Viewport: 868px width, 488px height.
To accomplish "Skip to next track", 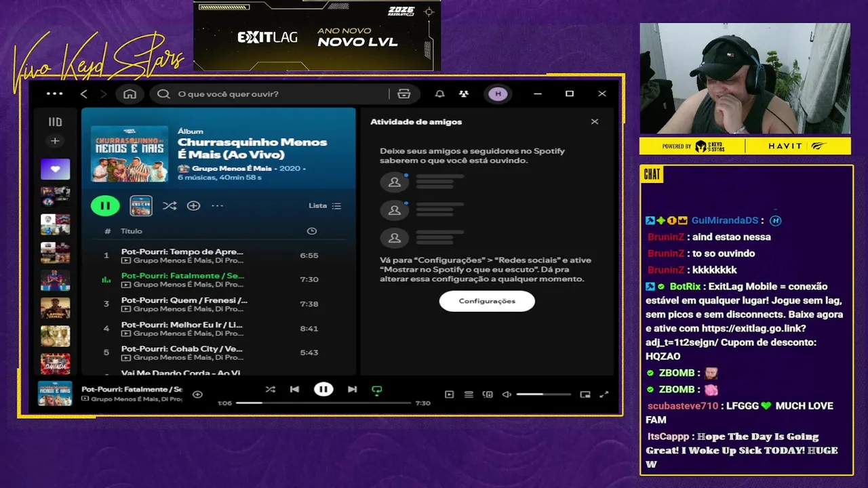I will pos(352,389).
